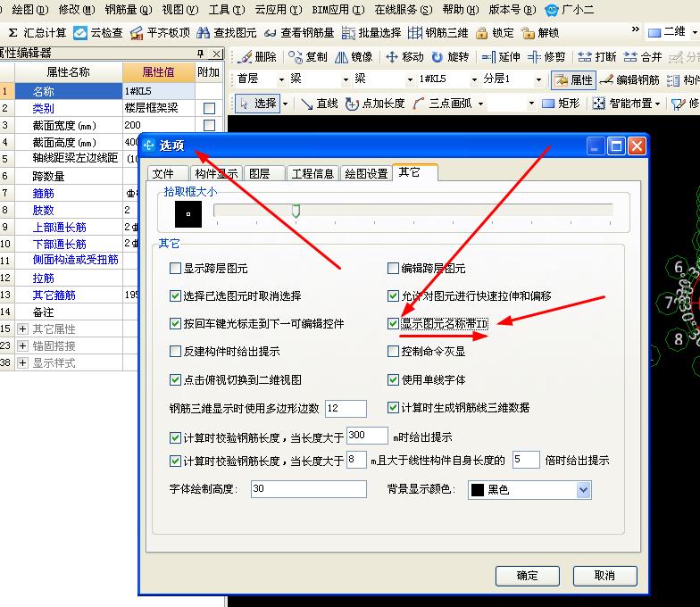Enable 反建构件时给出提示 checkbox
Screen dimensions: 700x607
[175, 352]
